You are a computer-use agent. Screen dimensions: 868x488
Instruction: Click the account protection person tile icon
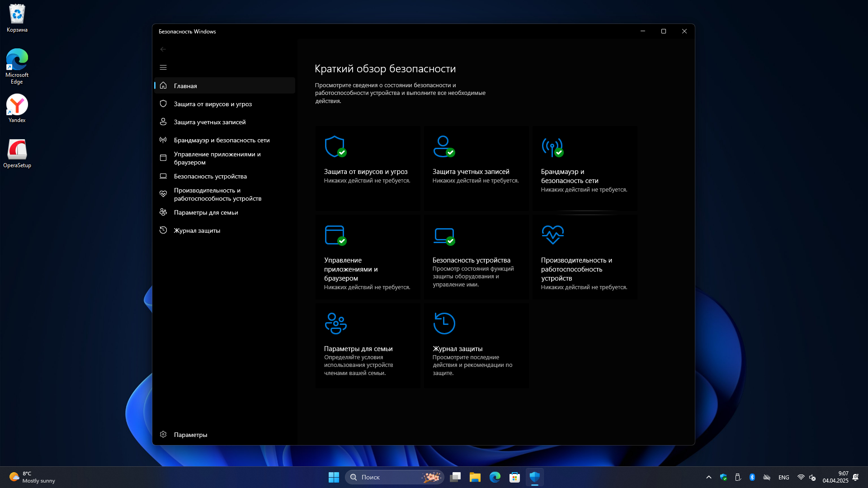[x=443, y=146]
